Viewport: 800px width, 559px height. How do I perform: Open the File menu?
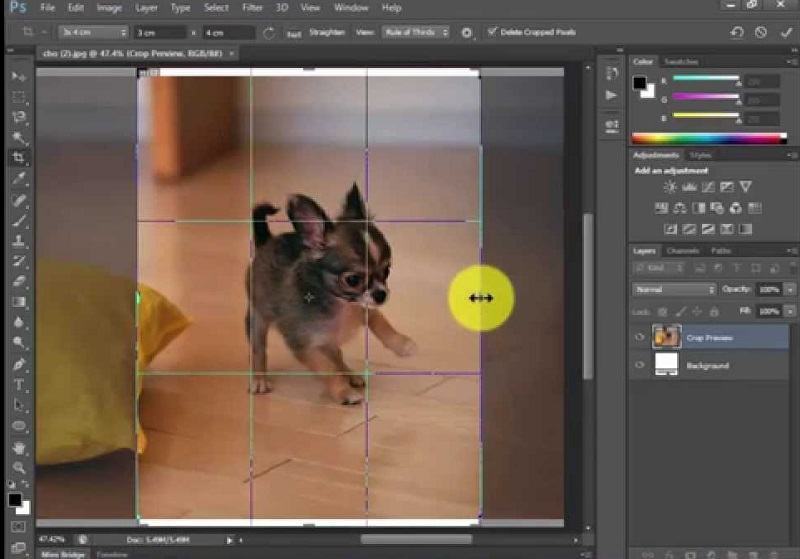(47, 8)
